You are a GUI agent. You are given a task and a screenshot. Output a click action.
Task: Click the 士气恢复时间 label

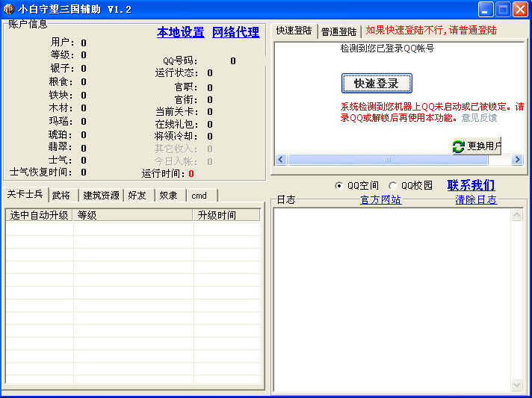(x=40, y=172)
